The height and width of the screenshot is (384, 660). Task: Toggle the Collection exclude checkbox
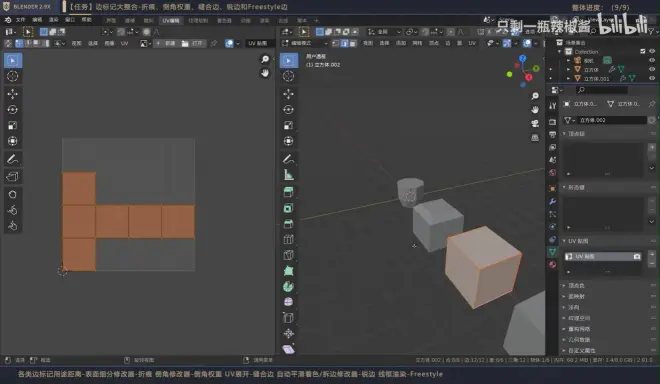pos(643,51)
